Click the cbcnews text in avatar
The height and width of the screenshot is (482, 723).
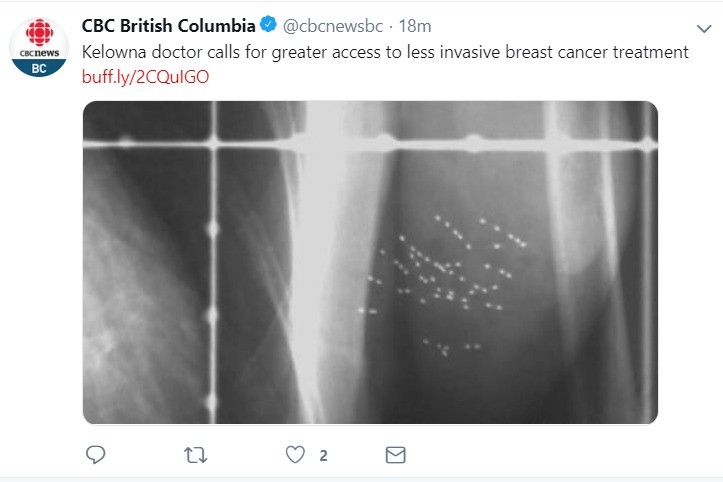pyautogui.click(x=38, y=52)
